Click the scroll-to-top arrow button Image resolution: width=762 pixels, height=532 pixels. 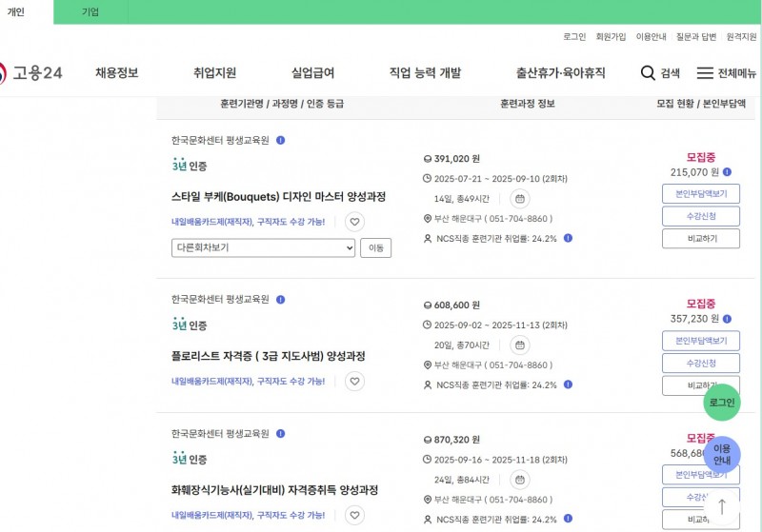pyautogui.click(x=722, y=506)
